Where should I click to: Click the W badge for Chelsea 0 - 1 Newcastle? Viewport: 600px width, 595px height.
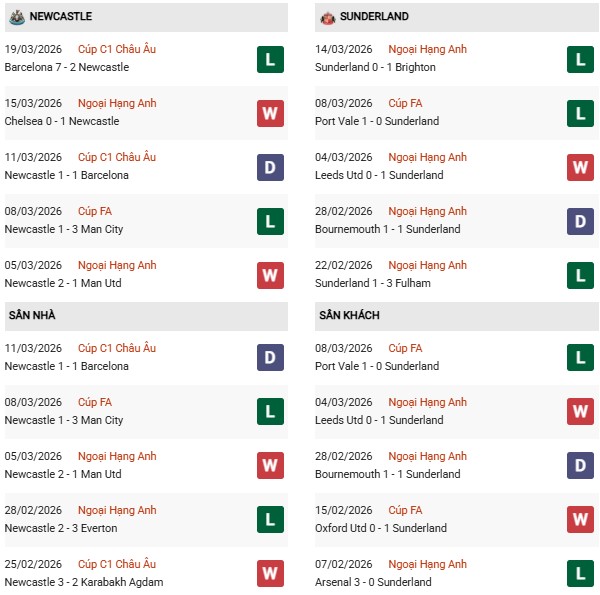tap(270, 113)
